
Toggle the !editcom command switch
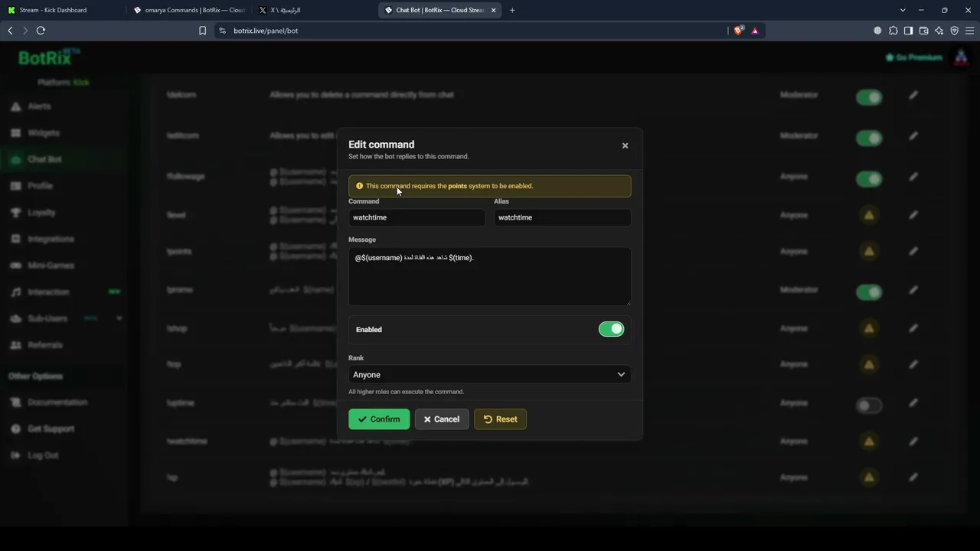point(869,138)
